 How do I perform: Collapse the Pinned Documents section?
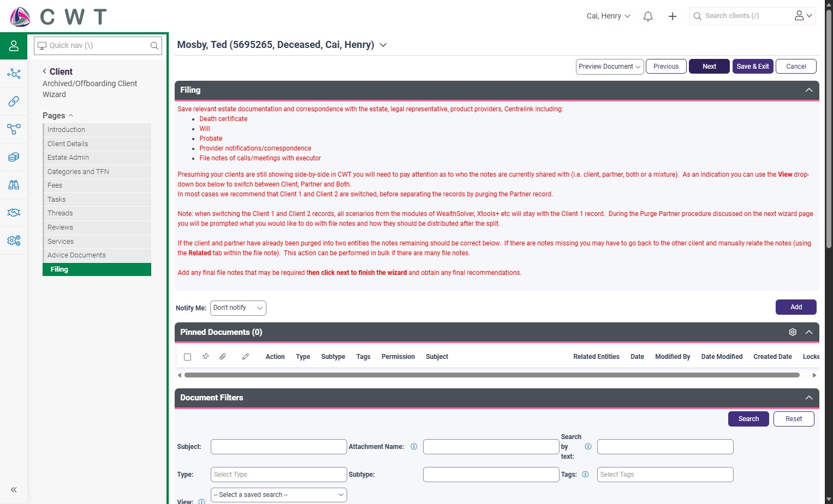pos(809,332)
